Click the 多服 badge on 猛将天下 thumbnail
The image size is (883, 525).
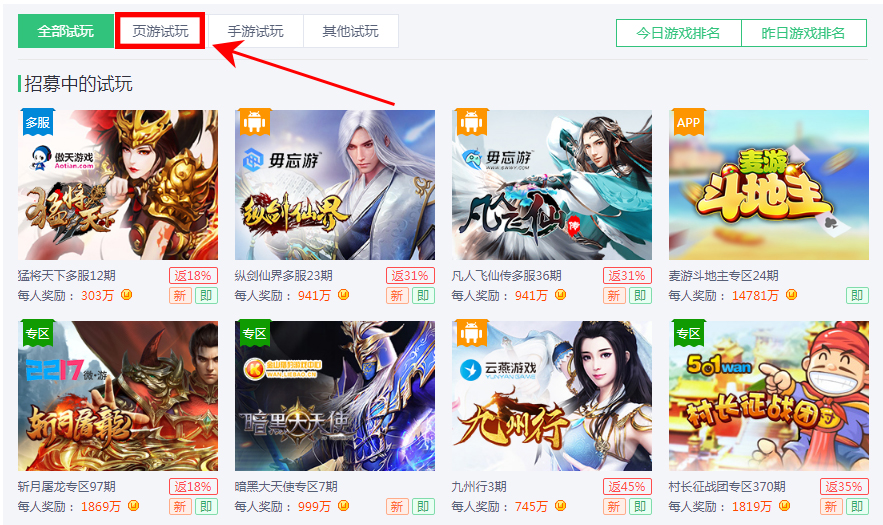[x=38, y=122]
